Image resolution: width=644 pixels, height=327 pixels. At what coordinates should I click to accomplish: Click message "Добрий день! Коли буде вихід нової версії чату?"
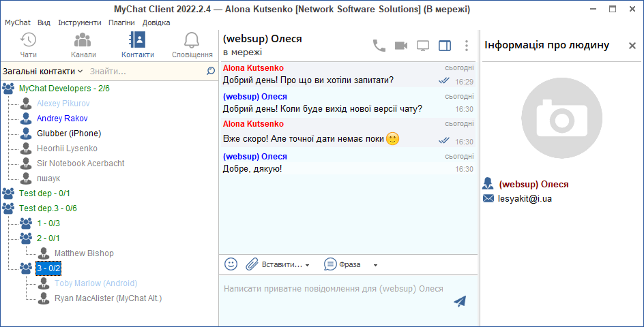point(323,109)
